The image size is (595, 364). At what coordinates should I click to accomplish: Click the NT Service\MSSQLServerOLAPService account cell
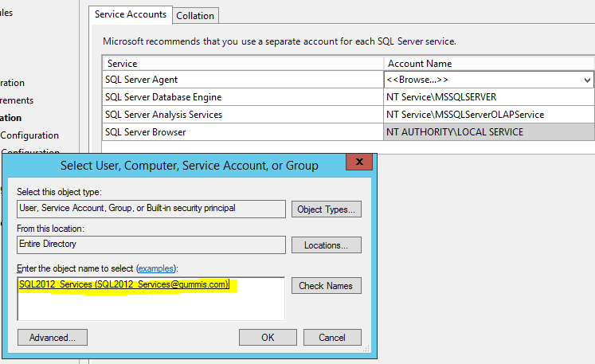coord(489,115)
